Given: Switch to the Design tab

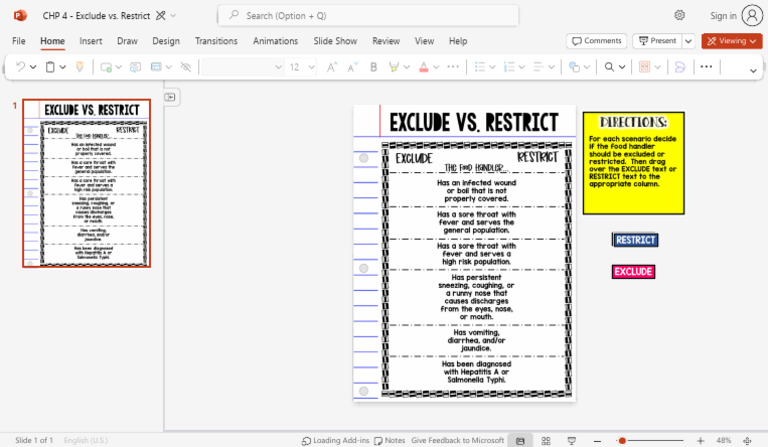Looking at the screenshot, I should [166, 41].
